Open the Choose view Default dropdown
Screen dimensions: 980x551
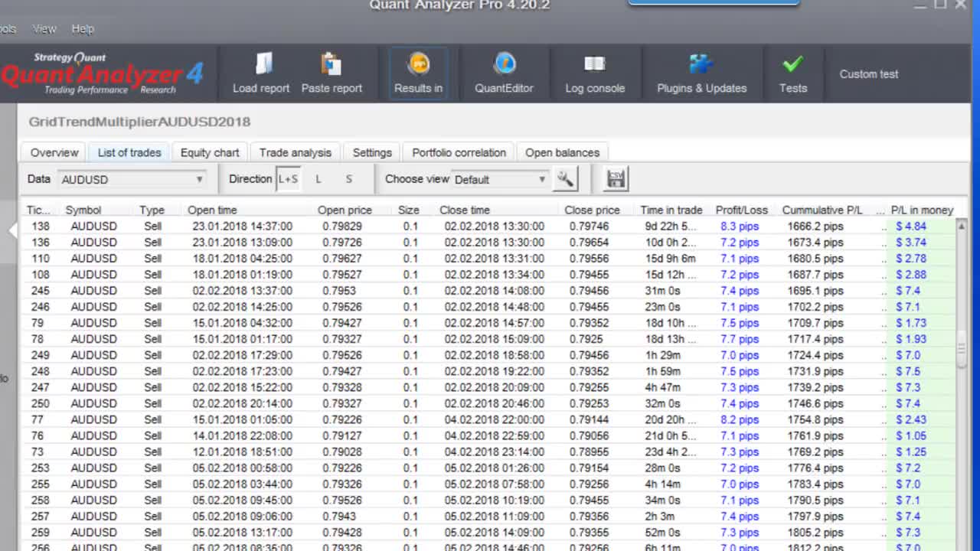[x=500, y=179]
